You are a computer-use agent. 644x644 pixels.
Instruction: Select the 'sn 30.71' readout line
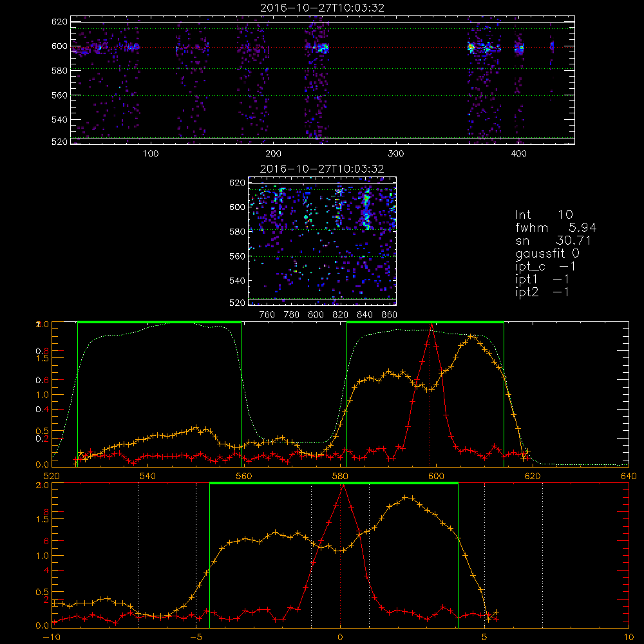tap(553, 240)
